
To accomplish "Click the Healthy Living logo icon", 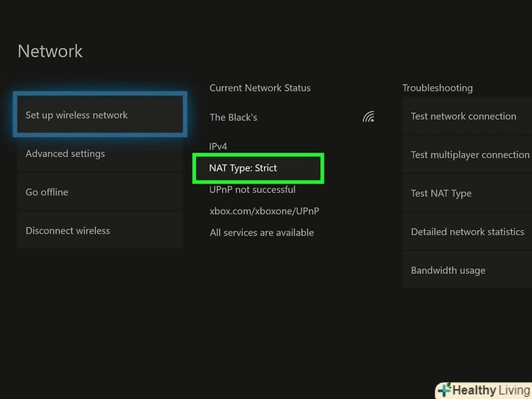I will pyautogui.click(x=444, y=390).
